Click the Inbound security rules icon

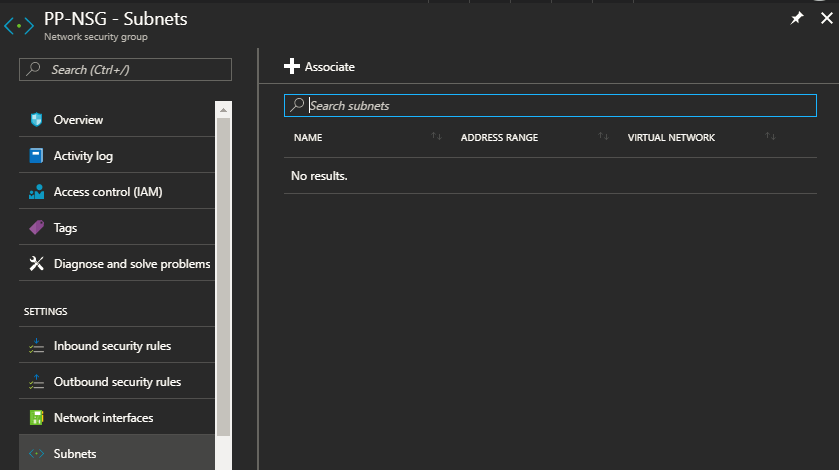[36, 346]
